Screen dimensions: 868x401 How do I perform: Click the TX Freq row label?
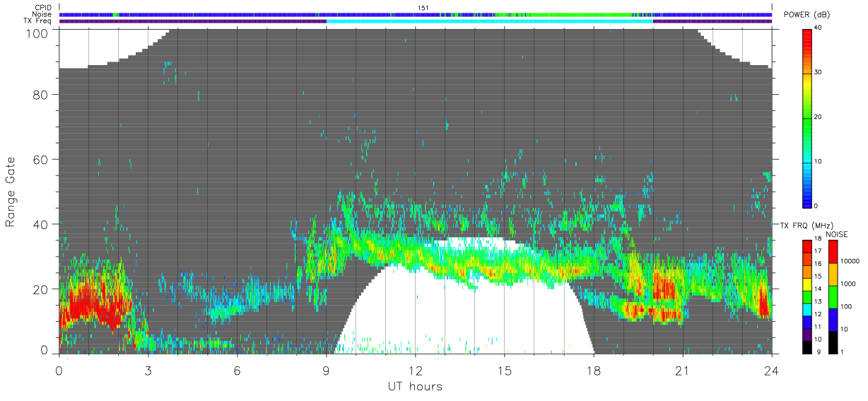tap(38, 21)
